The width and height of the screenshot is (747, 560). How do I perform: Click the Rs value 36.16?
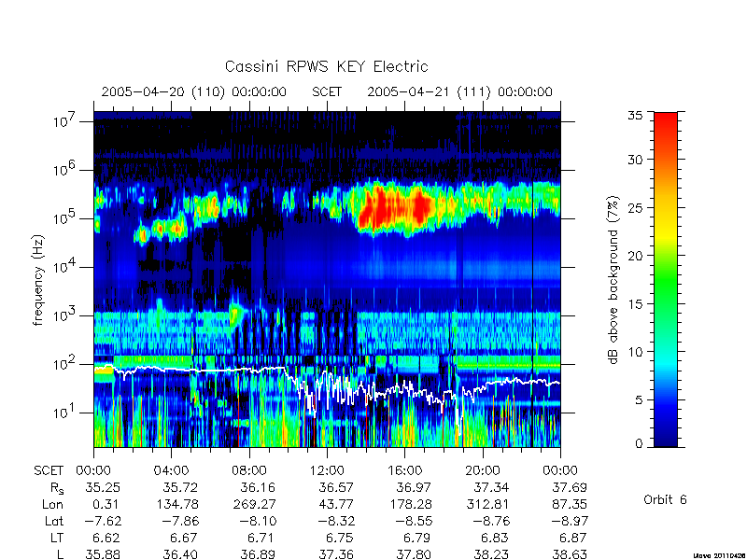coord(258,487)
